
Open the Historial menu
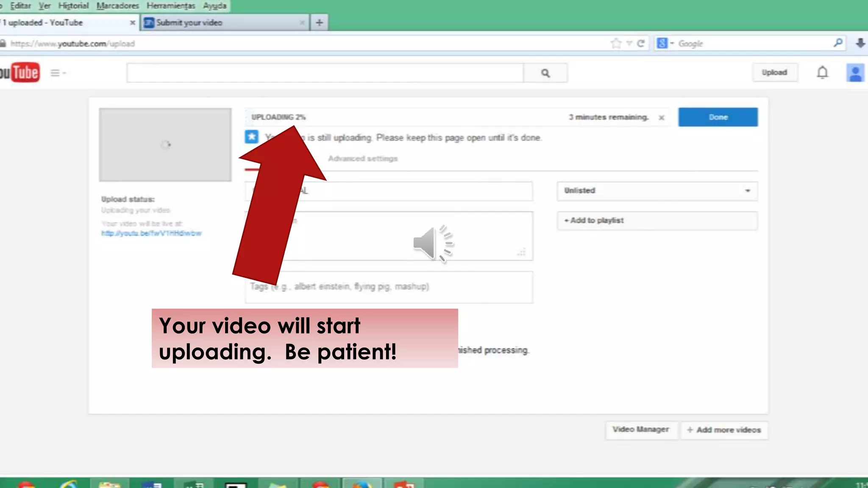click(73, 6)
